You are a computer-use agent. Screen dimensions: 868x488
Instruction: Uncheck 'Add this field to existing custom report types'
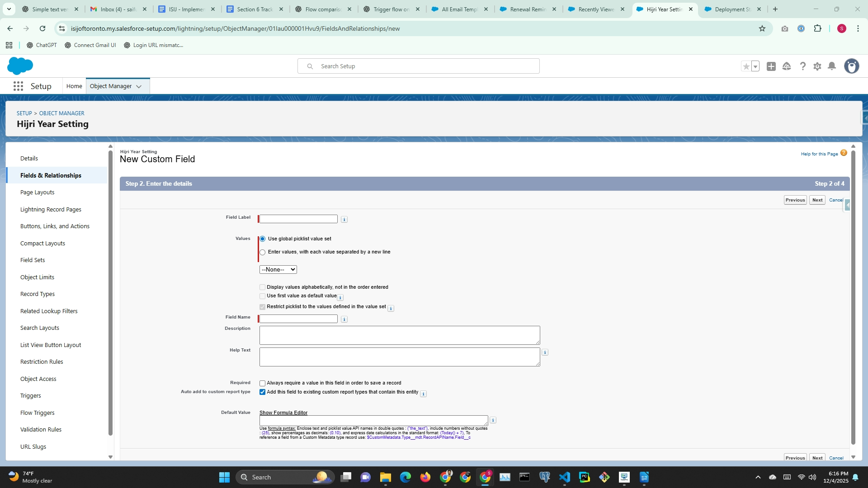point(263,392)
